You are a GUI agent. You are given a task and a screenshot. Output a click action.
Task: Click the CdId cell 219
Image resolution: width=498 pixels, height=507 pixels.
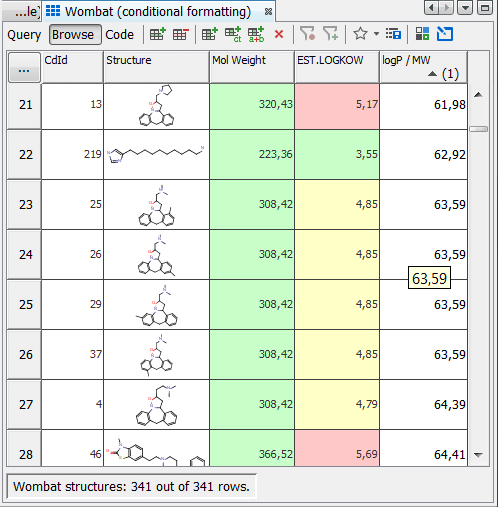pos(72,155)
